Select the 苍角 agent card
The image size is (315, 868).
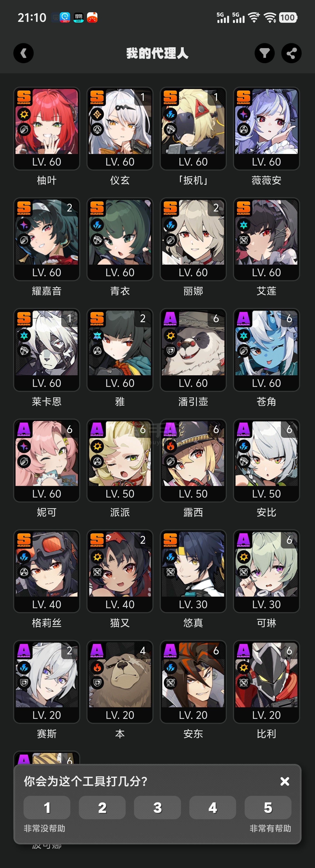266,350
